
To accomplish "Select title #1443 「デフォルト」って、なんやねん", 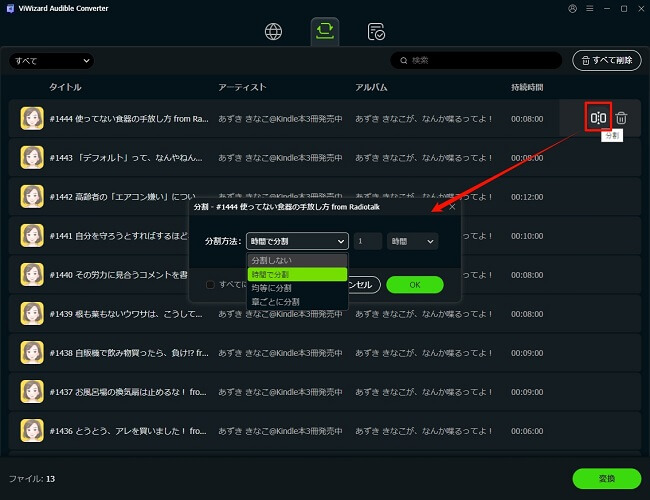I will tap(126, 158).
